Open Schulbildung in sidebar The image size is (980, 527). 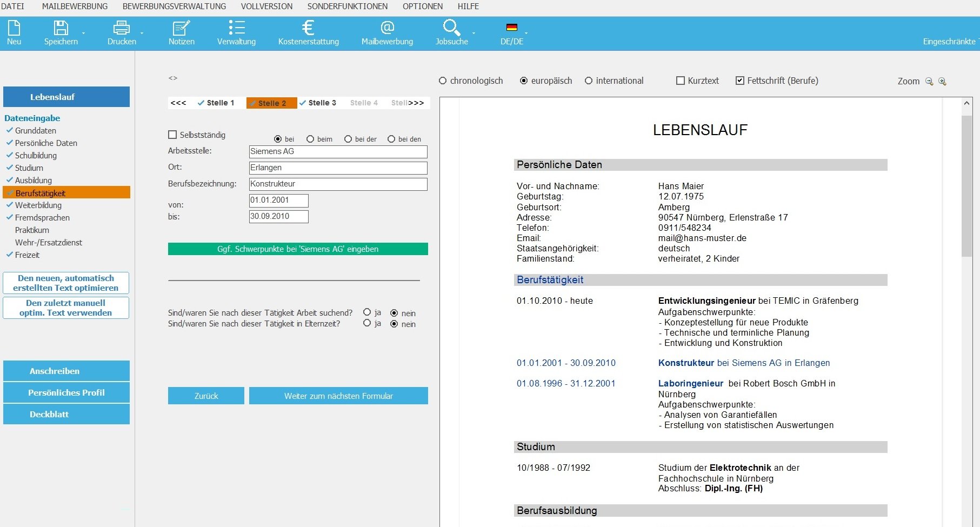click(36, 155)
